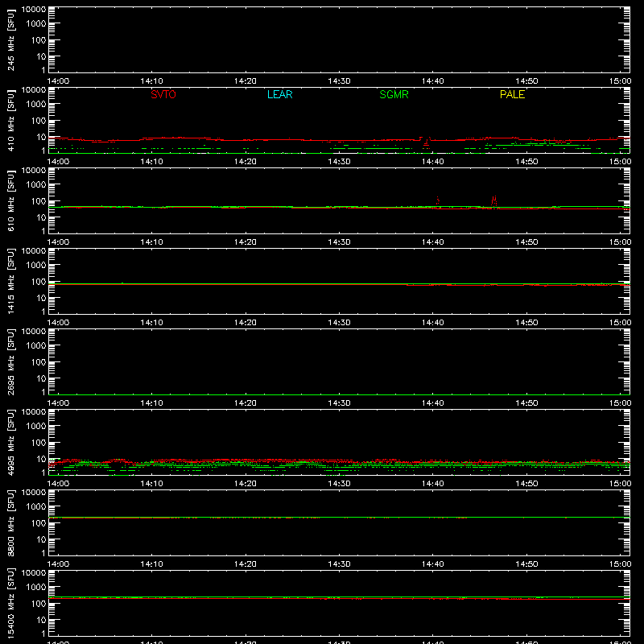Click the 1000 tick label on the 2695 MHz plot
This screenshot has width=644, height=644.
coord(36,346)
